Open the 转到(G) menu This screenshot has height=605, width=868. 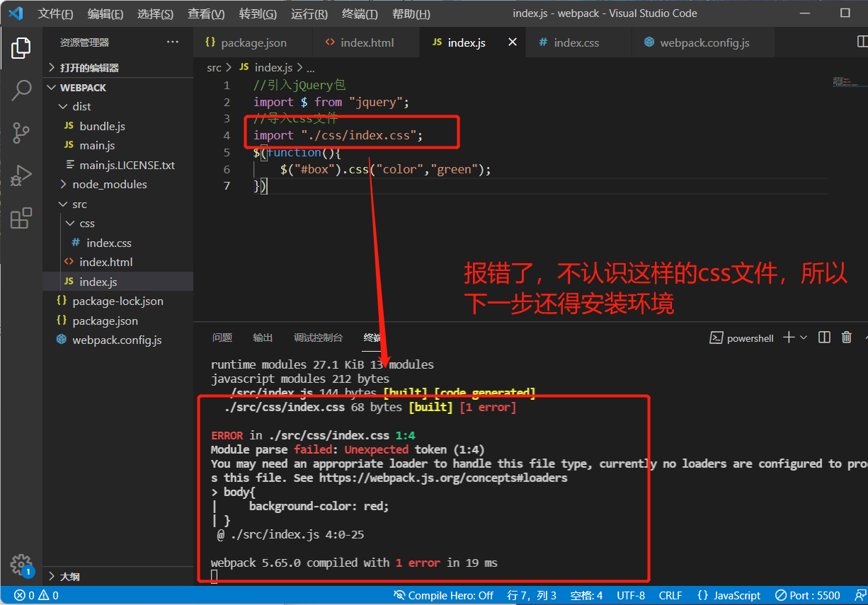click(x=258, y=13)
